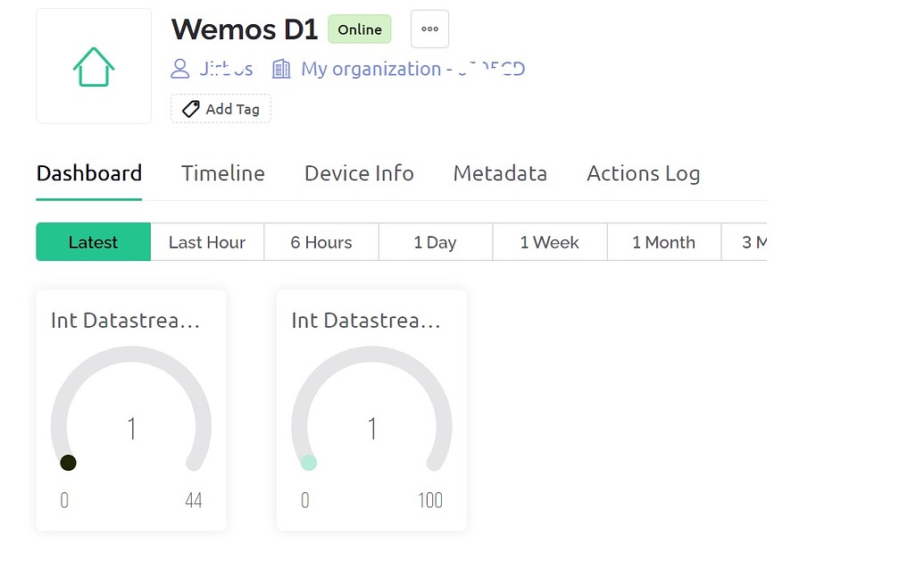Select the Metadata tab
This screenshot has width=924, height=579.
click(x=500, y=173)
